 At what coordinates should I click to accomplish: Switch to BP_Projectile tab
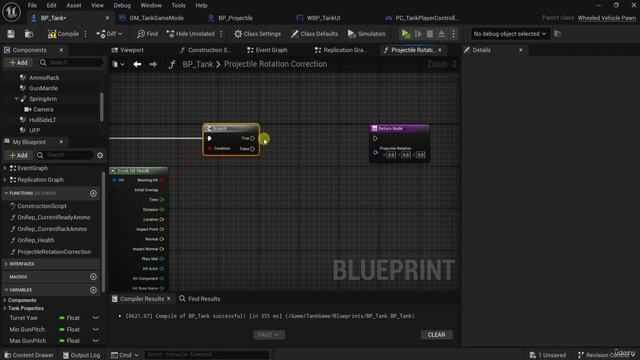tap(235, 18)
